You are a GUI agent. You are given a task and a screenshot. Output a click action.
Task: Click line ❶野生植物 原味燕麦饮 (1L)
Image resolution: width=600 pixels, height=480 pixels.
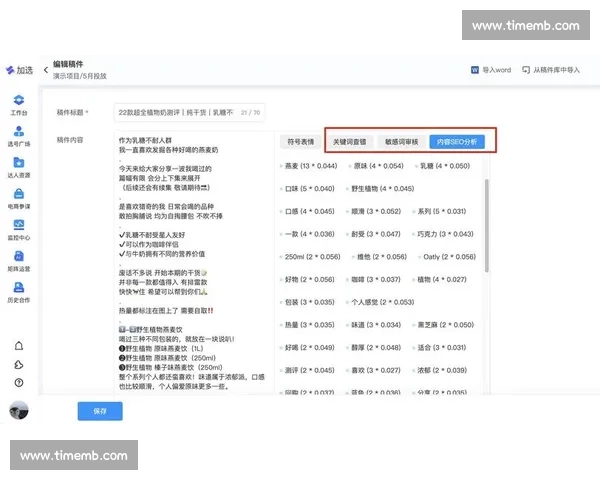coord(161,348)
